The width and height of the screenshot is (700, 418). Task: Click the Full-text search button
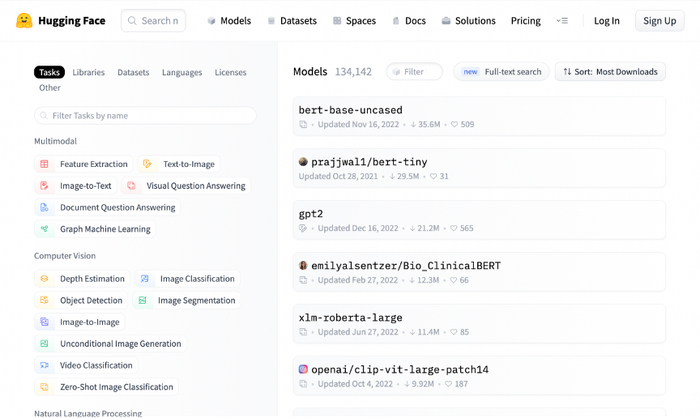(501, 72)
